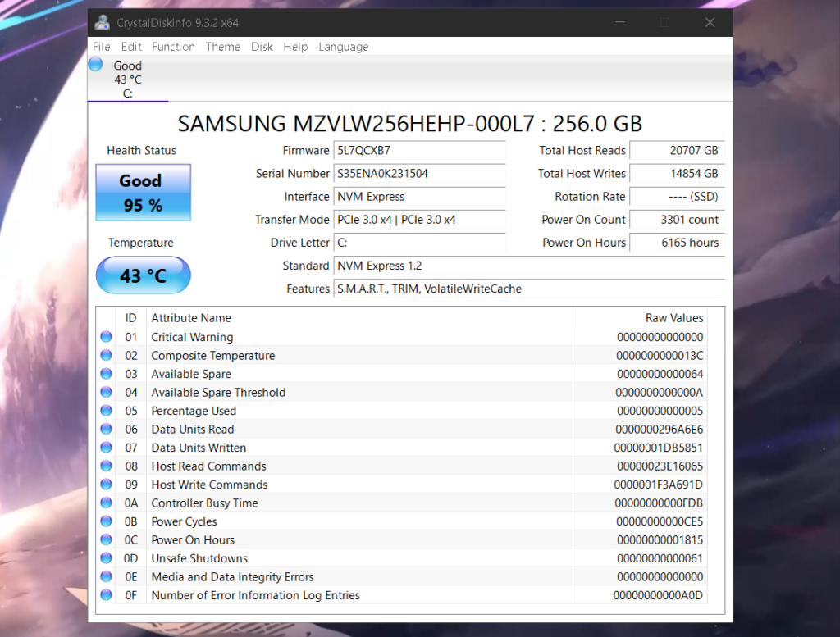The image size is (840, 637).
Task: Select the Composite Temperature attribute name
Action: (213, 356)
